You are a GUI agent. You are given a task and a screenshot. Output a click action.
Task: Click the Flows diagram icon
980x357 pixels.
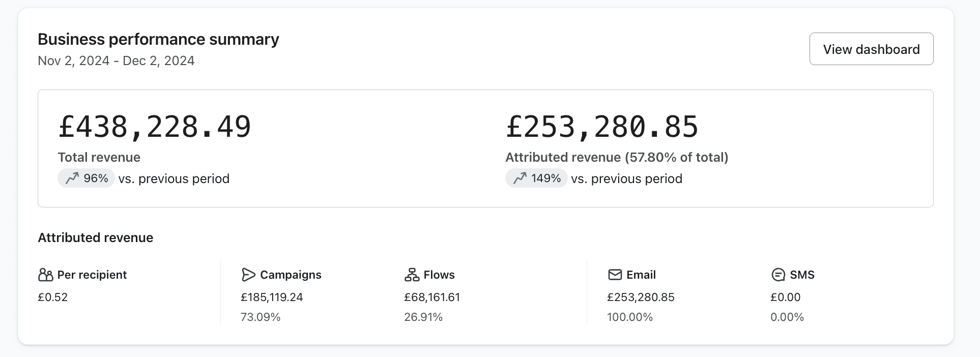412,275
